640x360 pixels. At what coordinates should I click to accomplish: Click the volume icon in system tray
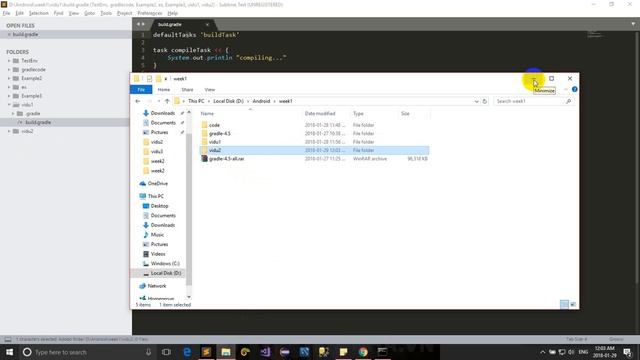pos(571,352)
